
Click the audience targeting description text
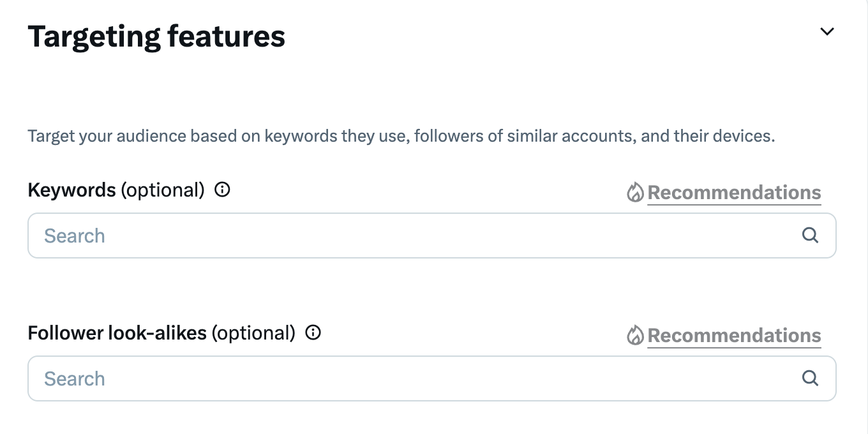click(401, 135)
